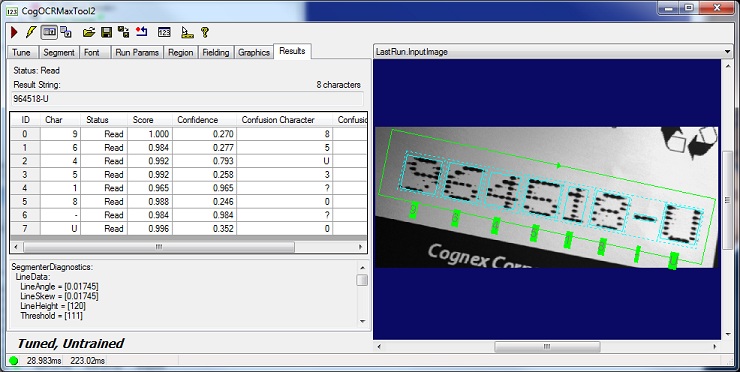Image resolution: width=740 pixels, height=372 pixels.
Task: Open the Graphics tab
Action: [x=254, y=52]
